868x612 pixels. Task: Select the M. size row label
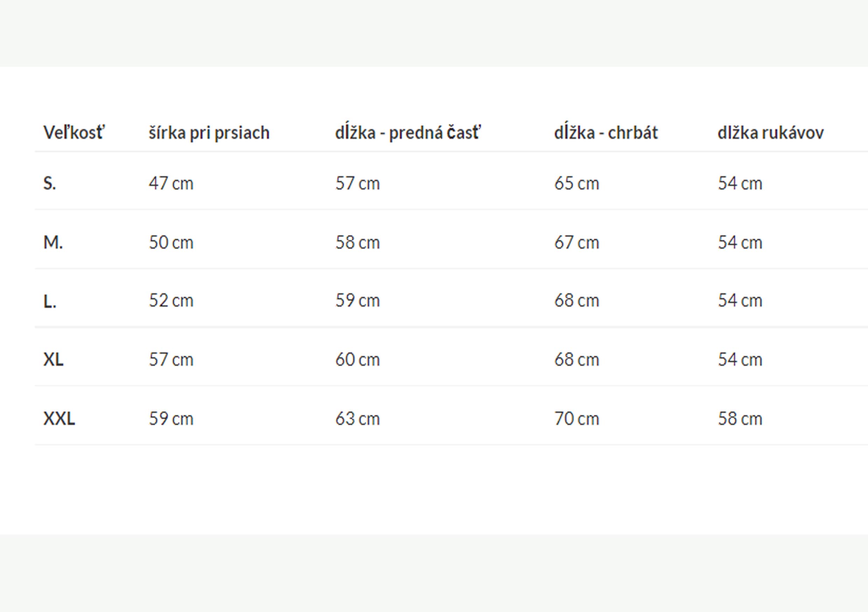pos(53,243)
